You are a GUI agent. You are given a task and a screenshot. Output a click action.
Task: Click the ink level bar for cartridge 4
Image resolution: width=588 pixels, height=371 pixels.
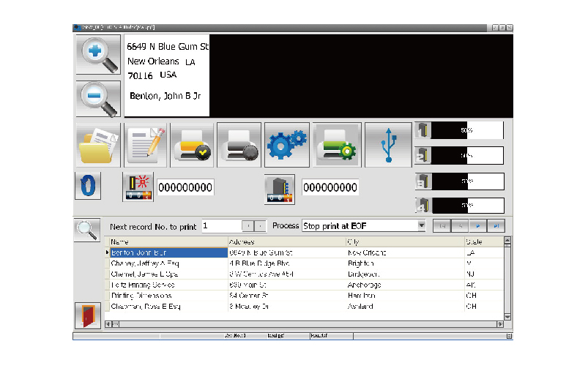point(467,206)
